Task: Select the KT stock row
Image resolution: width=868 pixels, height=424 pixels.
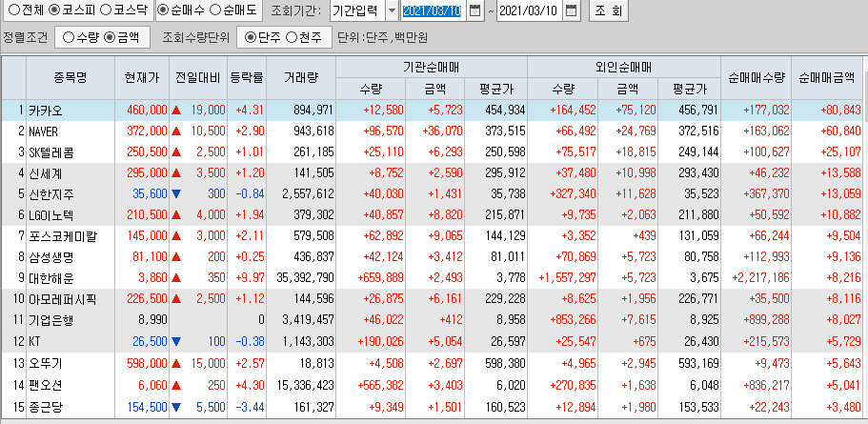Action: tap(432, 341)
